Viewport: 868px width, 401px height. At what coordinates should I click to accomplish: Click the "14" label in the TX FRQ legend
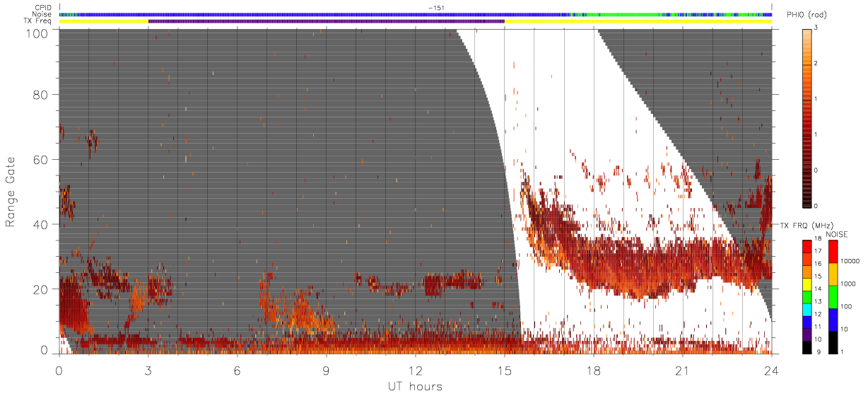click(x=818, y=289)
